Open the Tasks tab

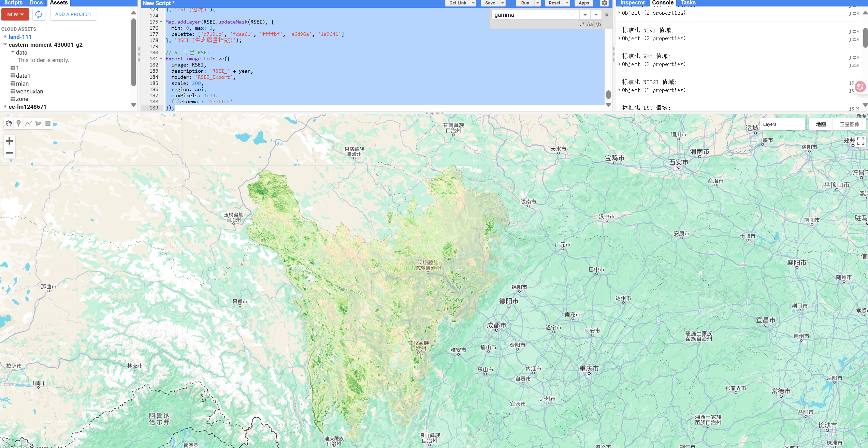coord(688,3)
